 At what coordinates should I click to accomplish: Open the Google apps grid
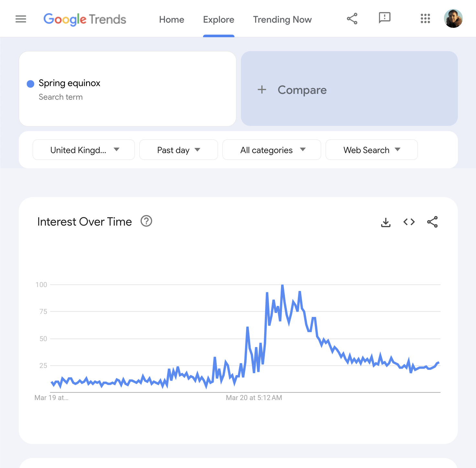pyautogui.click(x=425, y=18)
